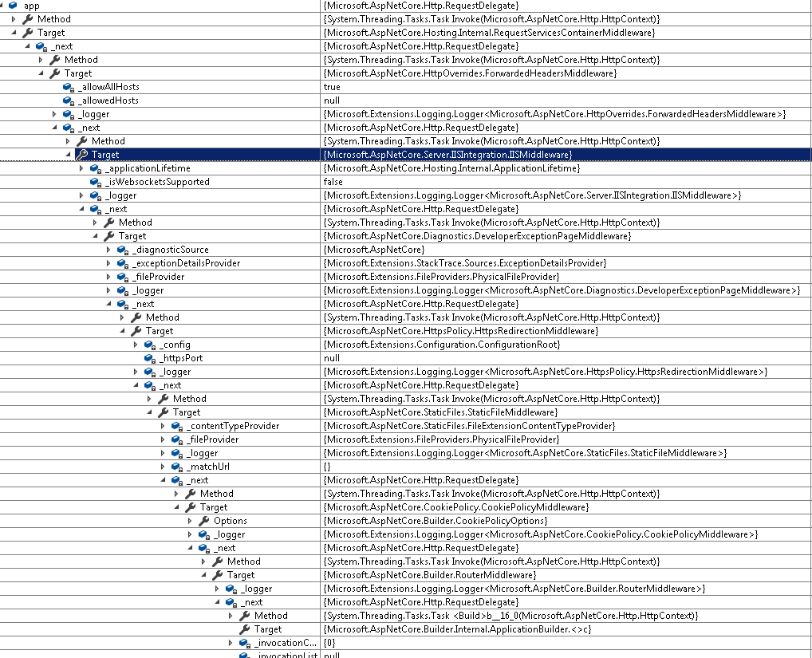Click the field icon beside _diagnosticSource

click(x=123, y=250)
